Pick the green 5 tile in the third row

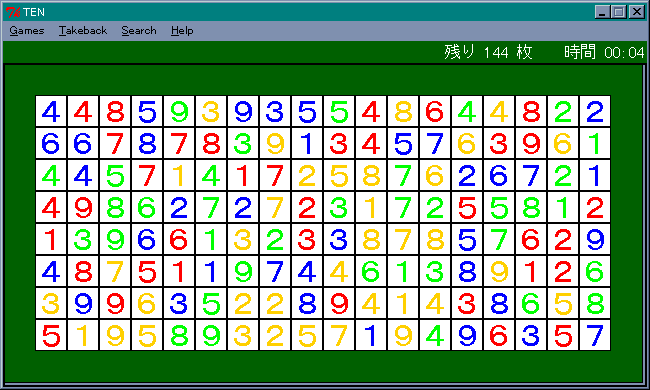click(x=115, y=175)
